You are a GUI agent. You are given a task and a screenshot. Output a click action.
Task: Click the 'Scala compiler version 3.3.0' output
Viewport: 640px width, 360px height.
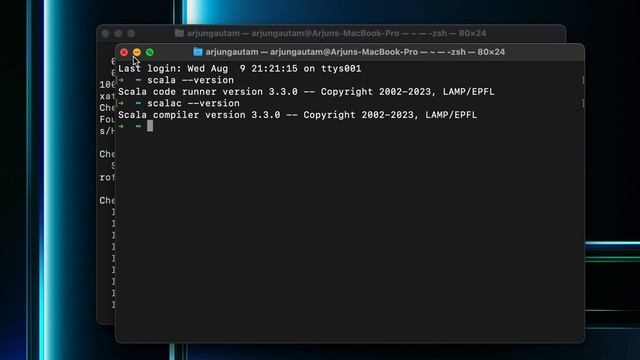coord(298,115)
